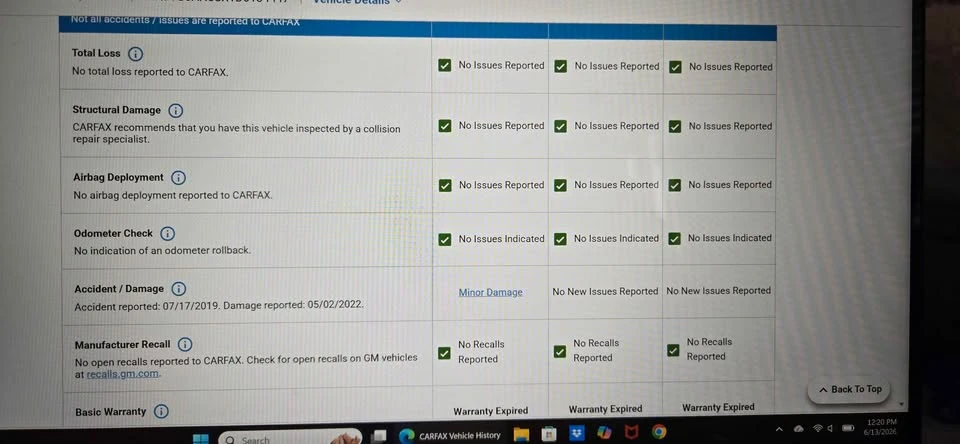This screenshot has height=444, width=960.
Task: Click the Total Loss info icon
Action: (x=135, y=53)
